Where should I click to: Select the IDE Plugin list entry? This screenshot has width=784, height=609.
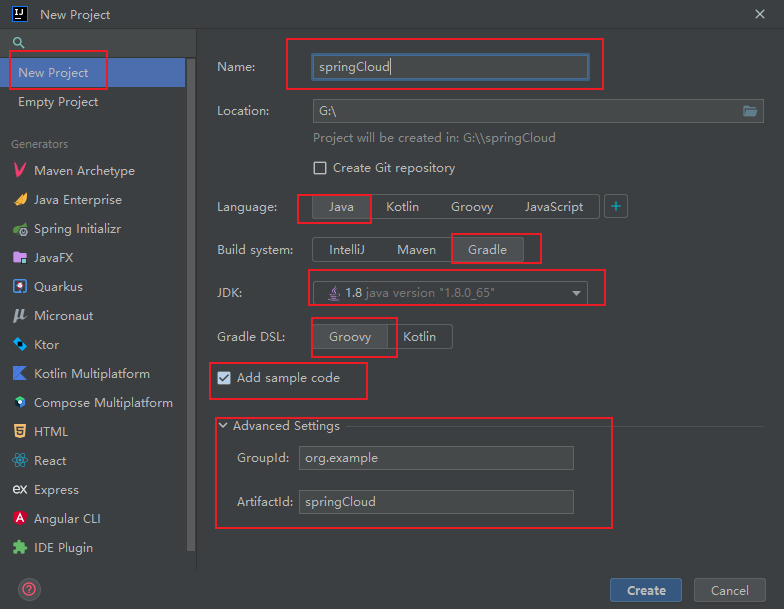point(92,548)
